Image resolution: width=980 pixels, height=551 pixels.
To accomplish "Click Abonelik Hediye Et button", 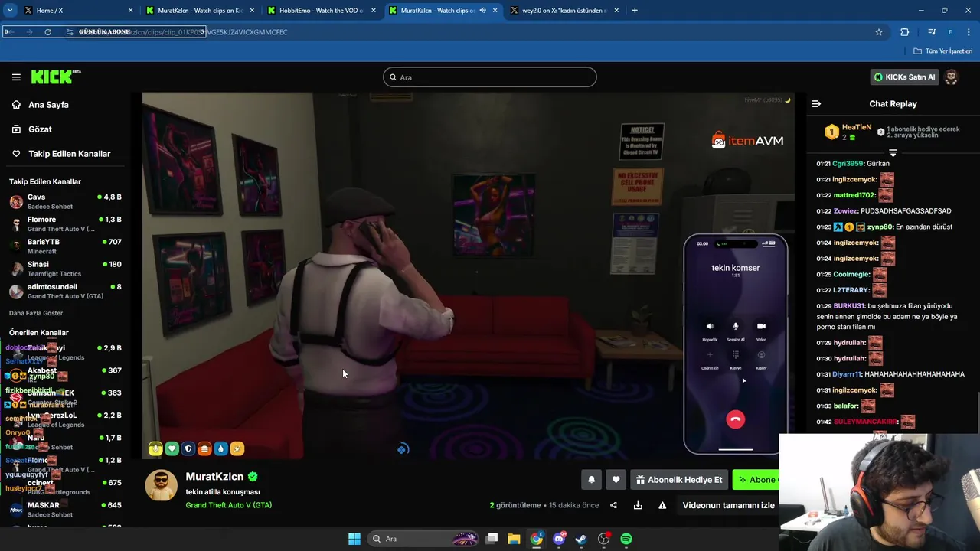I will [679, 480].
